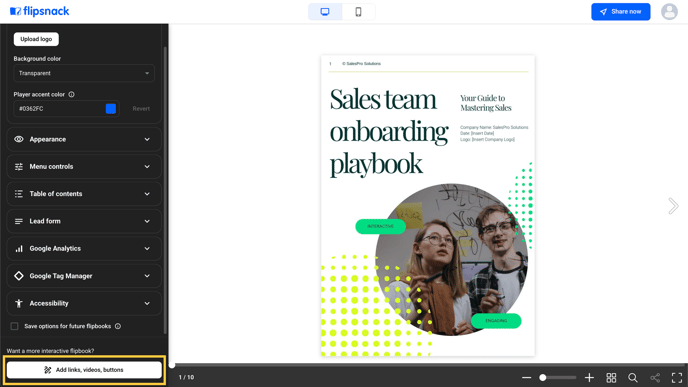The width and height of the screenshot is (688, 387).
Task: Enter fullscreen mode in the player
Action: (x=677, y=377)
